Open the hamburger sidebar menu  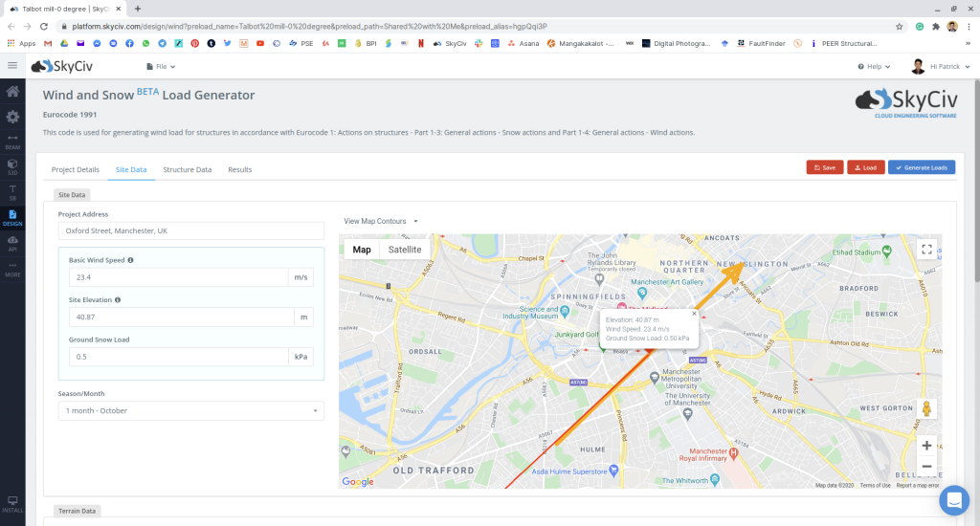[x=12, y=65]
